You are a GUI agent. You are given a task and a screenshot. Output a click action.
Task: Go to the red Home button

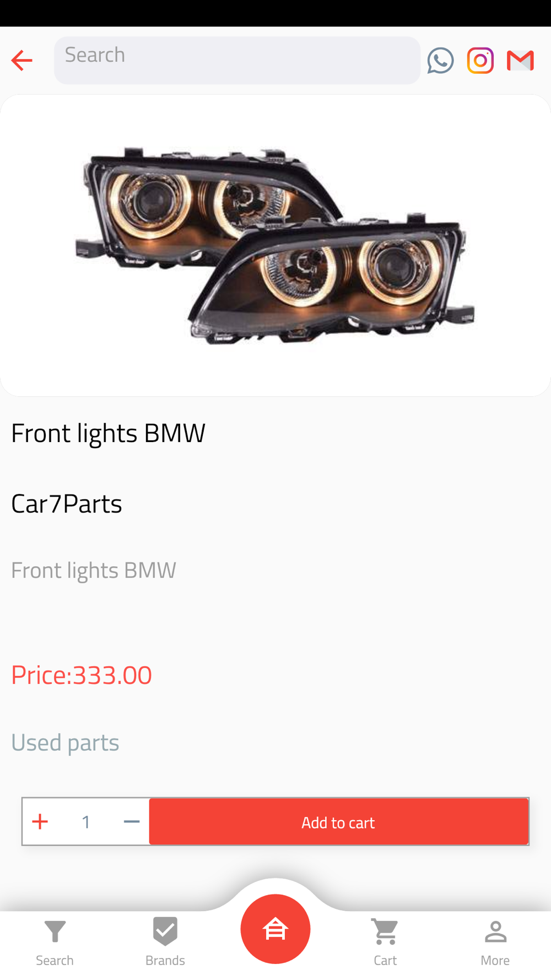pos(275,929)
